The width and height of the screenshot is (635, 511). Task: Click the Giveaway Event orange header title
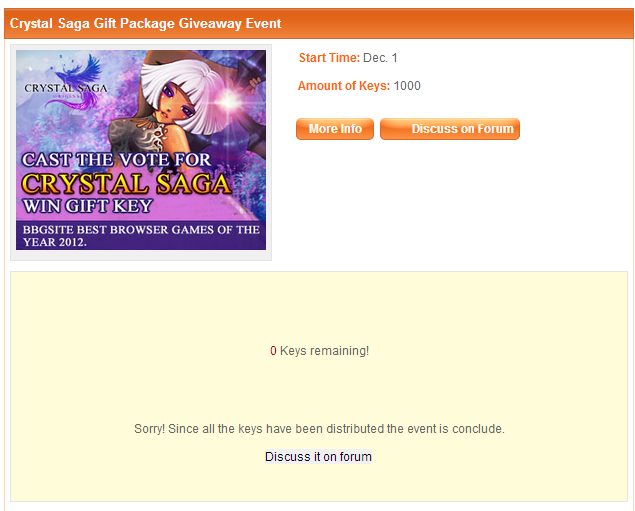click(x=145, y=23)
